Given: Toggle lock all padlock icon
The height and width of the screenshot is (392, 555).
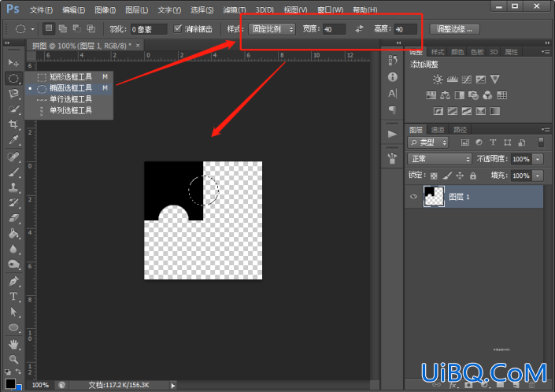Looking at the screenshot, I should click(473, 176).
